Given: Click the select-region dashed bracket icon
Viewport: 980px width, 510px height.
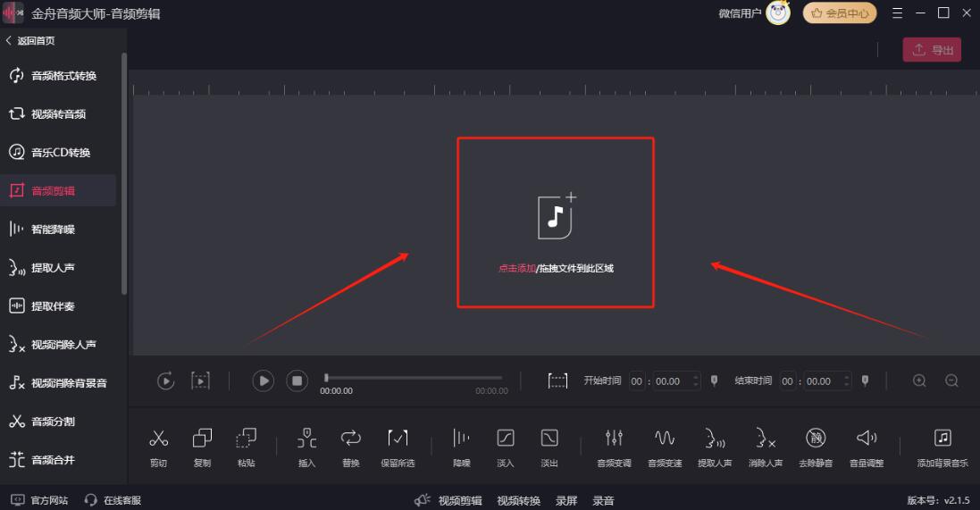Looking at the screenshot, I should tap(557, 380).
